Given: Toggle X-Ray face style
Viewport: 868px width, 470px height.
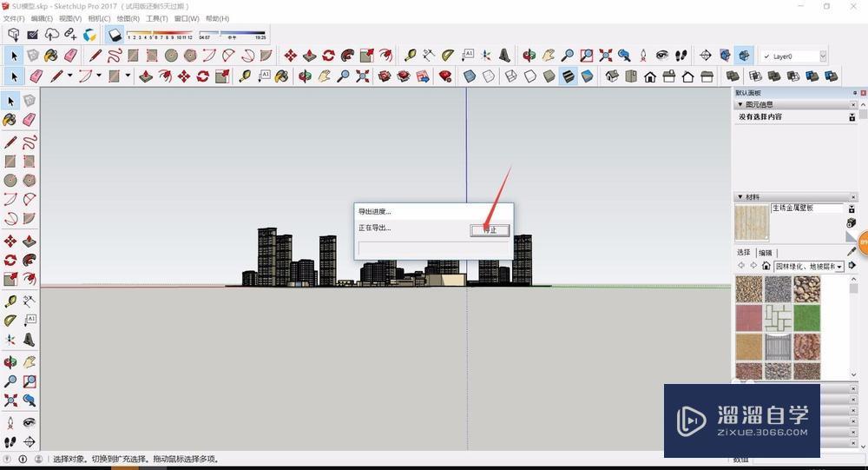Looking at the screenshot, I should [470, 76].
